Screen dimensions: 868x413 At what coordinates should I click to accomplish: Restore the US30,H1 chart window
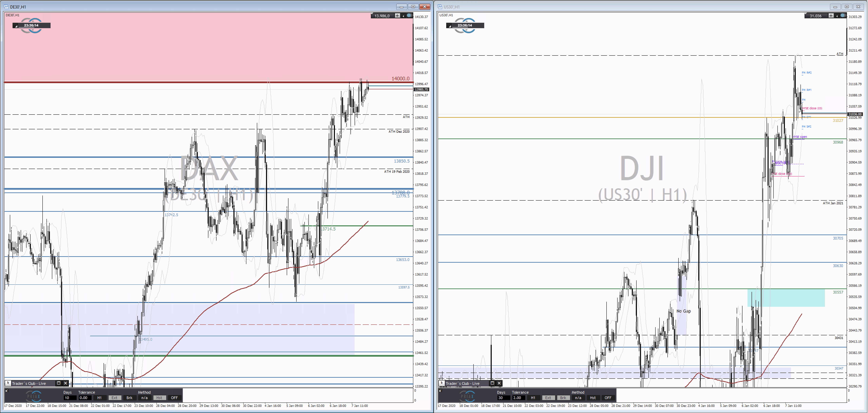847,7
